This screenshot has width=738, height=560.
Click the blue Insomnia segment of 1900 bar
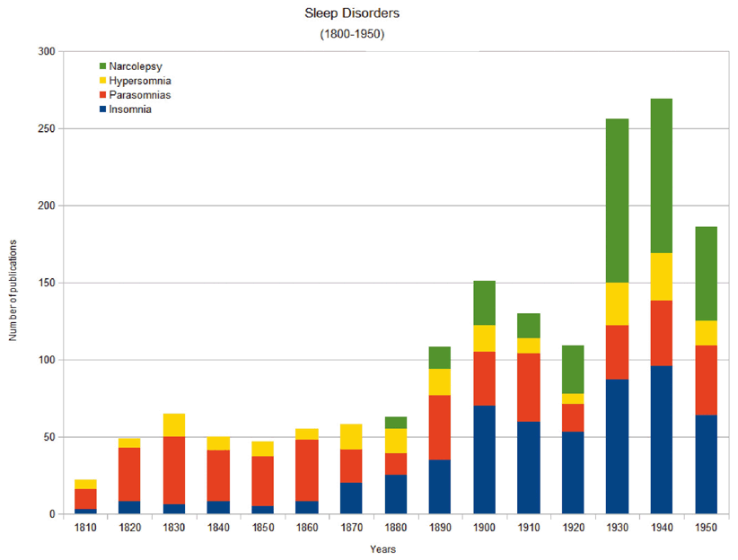click(x=484, y=459)
